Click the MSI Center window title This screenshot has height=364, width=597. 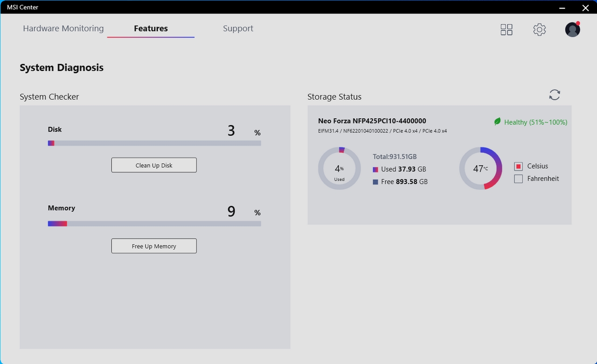point(22,7)
